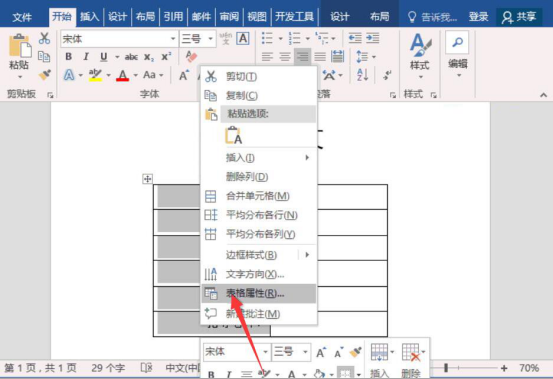
Task: Center align text in paragraph group
Action: coord(285,56)
